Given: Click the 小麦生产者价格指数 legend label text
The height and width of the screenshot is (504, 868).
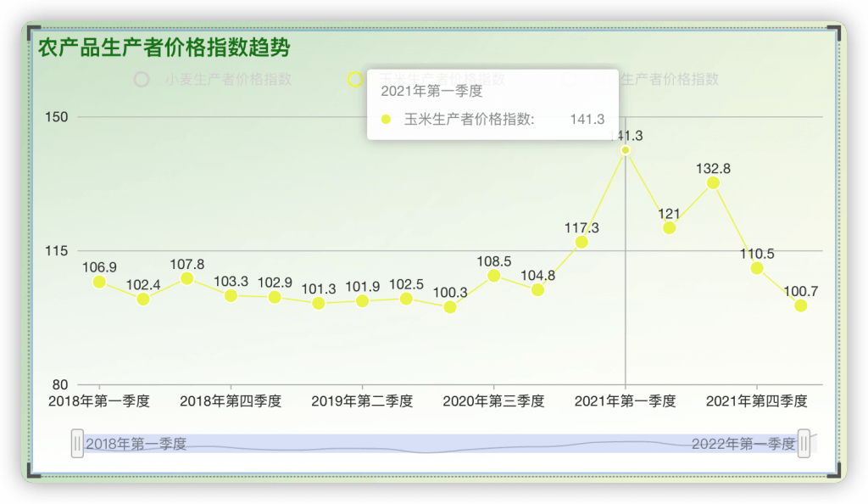Looking at the screenshot, I should pos(228,80).
